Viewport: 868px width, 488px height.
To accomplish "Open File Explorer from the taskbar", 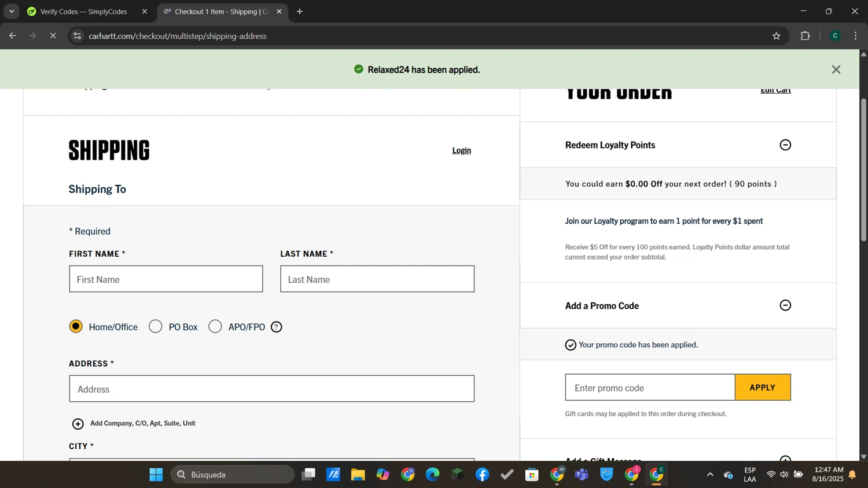I will [358, 475].
